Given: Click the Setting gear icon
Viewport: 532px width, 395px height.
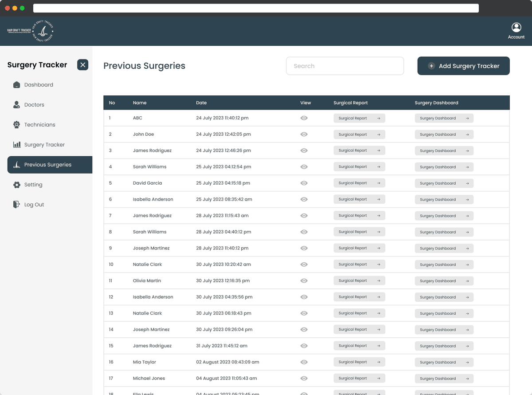Looking at the screenshot, I should [17, 185].
